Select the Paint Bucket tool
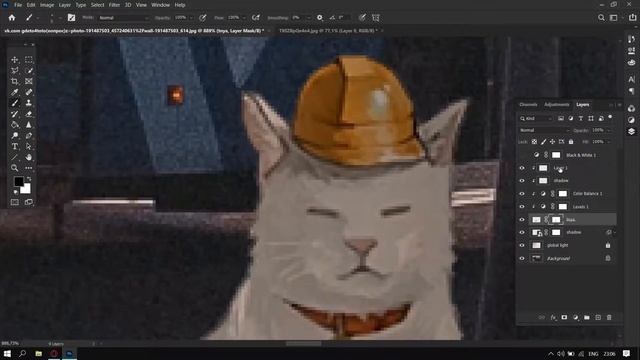 pyautogui.click(x=15, y=124)
